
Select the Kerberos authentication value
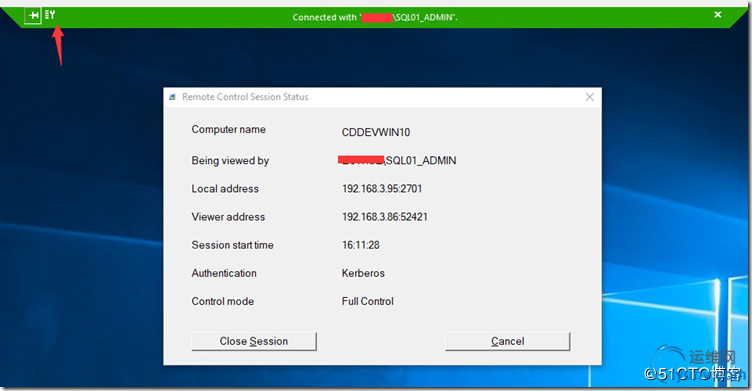click(x=363, y=273)
